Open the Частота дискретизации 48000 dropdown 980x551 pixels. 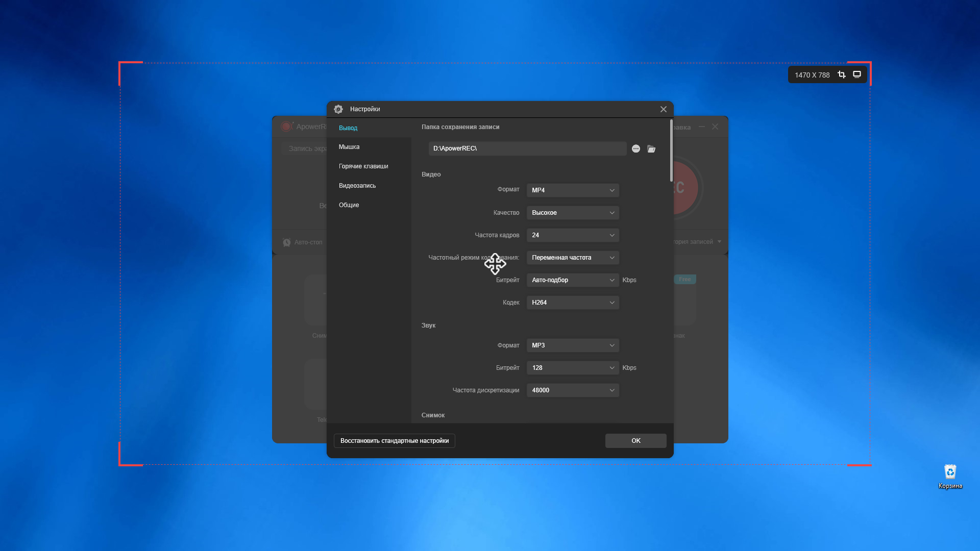(x=573, y=390)
